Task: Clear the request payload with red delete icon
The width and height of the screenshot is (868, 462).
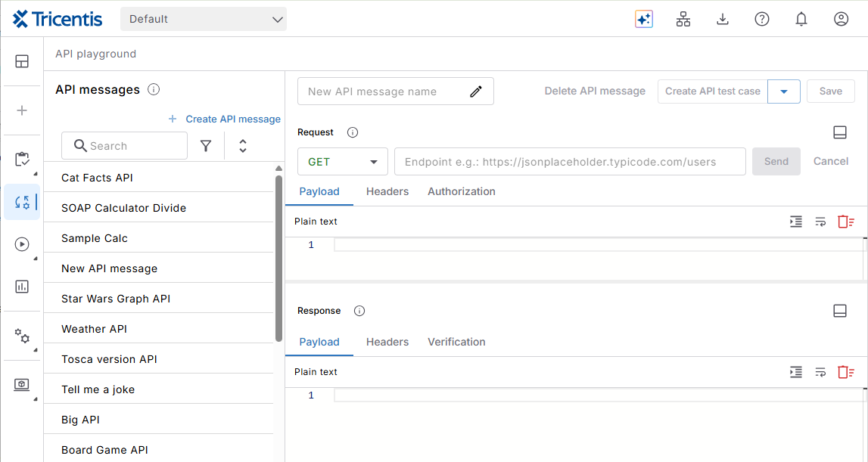Action: [x=845, y=222]
